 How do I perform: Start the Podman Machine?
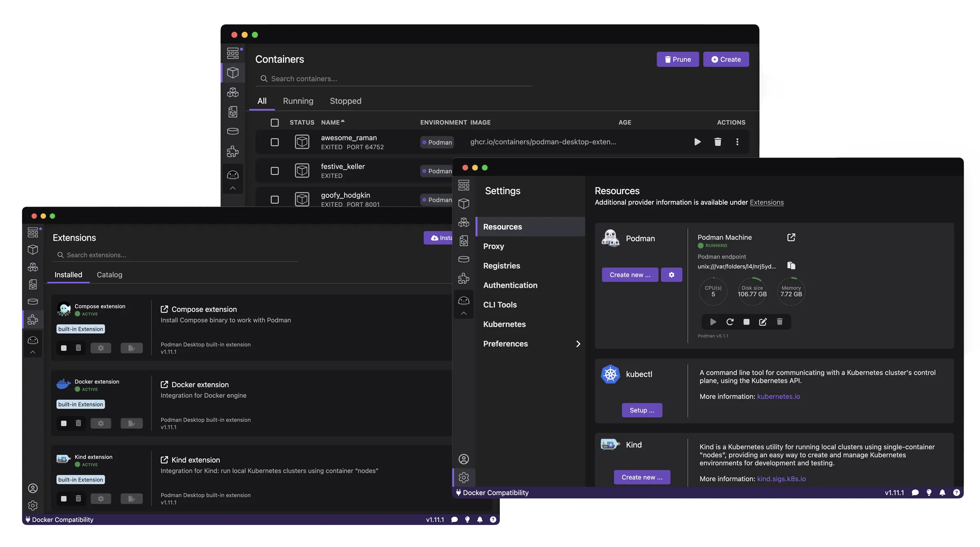click(713, 322)
